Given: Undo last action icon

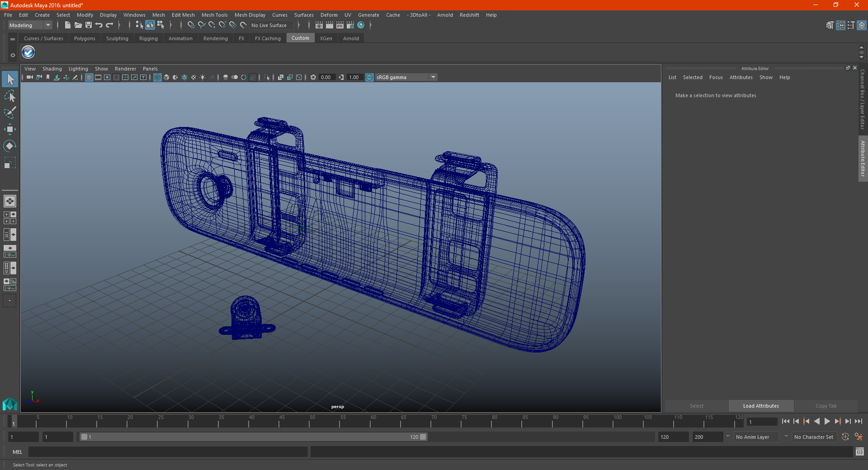Looking at the screenshot, I should (x=99, y=25).
